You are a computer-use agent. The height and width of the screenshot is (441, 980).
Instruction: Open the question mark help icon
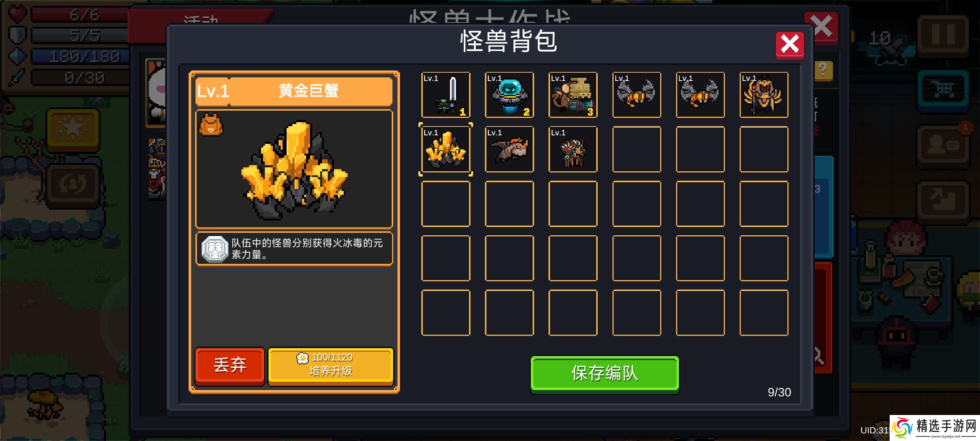tap(823, 70)
